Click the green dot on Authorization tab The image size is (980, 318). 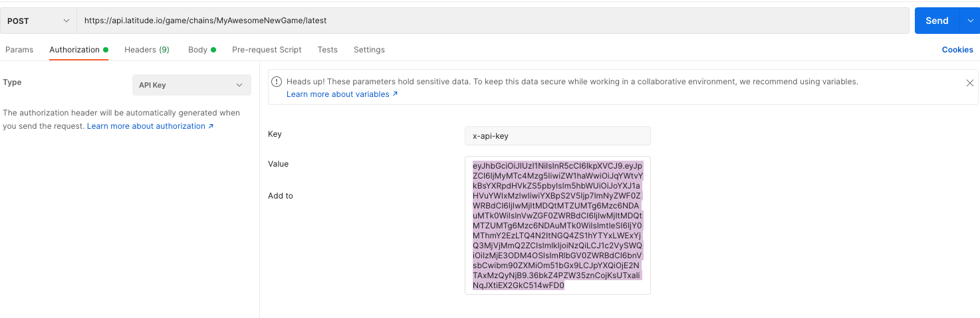(x=106, y=50)
